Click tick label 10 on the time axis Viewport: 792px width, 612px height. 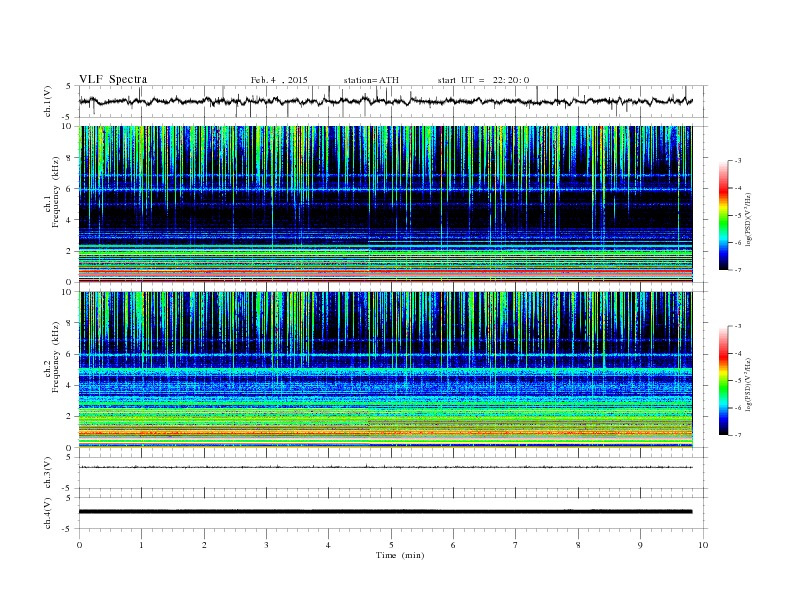coord(703,545)
